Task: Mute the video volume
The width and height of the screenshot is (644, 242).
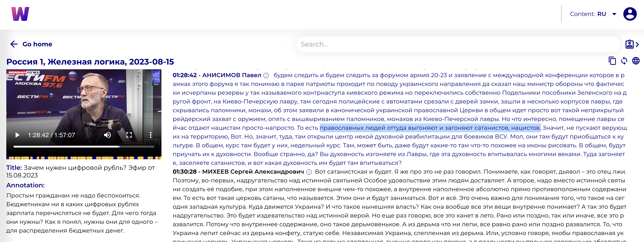Action: 107,135
